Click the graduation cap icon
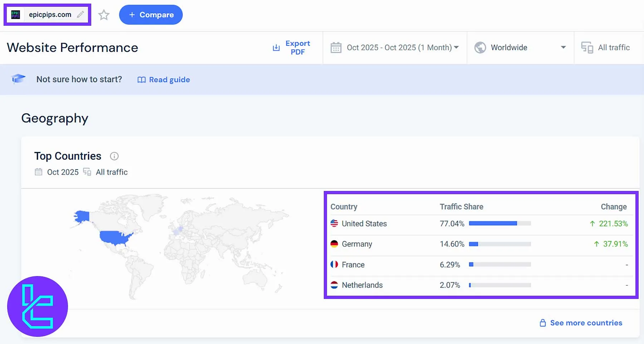The height and width of the screenshot is (344, 644). pyautogui.click(x=18, y=79)
